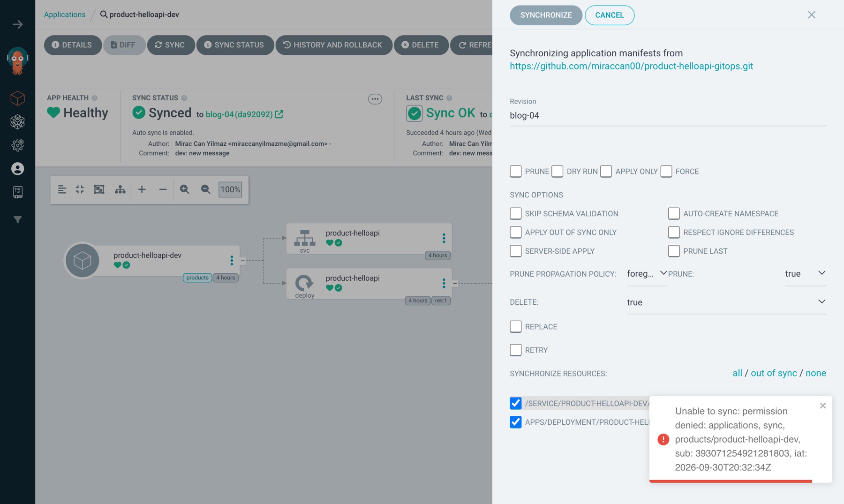Collapse resource tree nodes with compact icon
This screenshot has width=844, height=504.
coord(80,189)
